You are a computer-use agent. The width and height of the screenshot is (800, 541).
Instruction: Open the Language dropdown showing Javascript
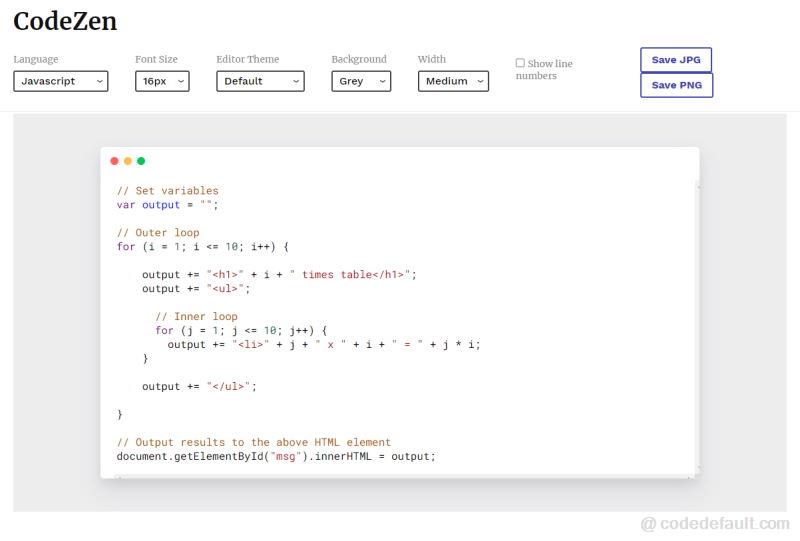coord(61,81)
